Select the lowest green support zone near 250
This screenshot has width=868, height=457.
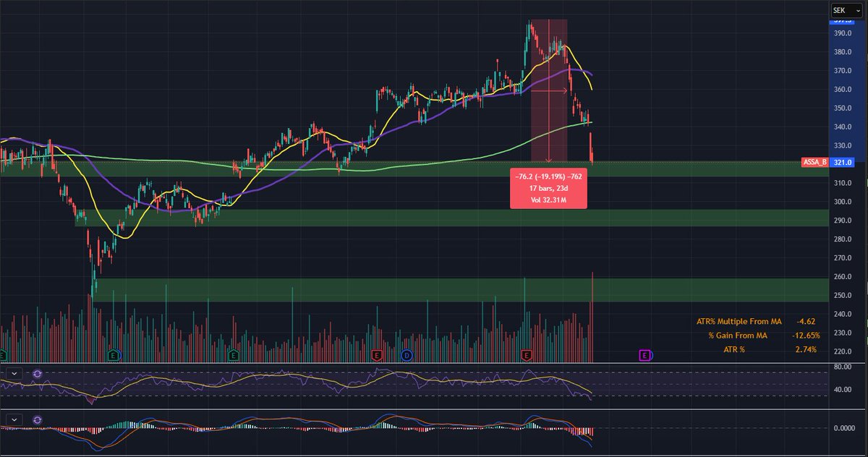459,290
